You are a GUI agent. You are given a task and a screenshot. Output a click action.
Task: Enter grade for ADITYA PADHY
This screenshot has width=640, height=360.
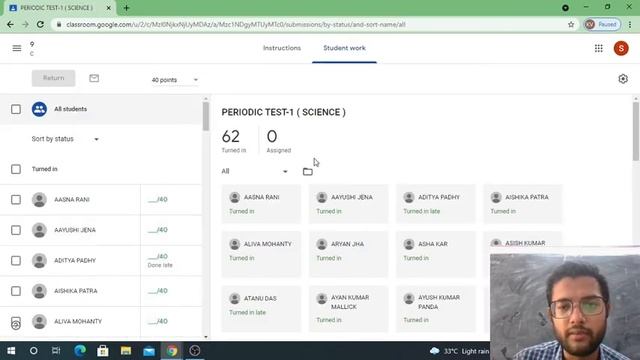pos(158,256)
